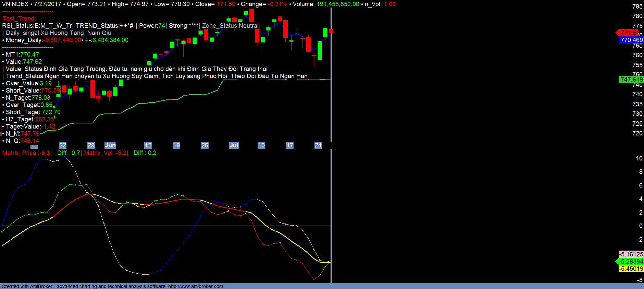
Task: Click the H7_Taget:782.35 line
Action: (x=30, y=119)
